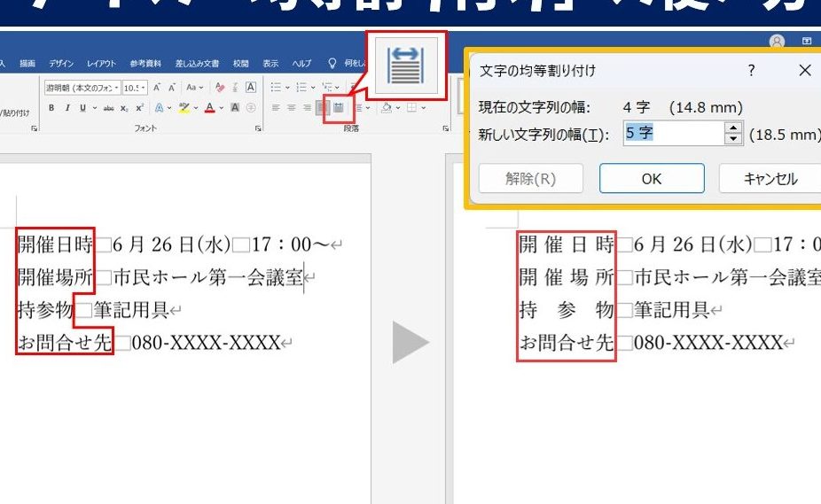Increase font size with larger A
The width and height of the screenshot is (821, 504).
[x=157, y=88]
